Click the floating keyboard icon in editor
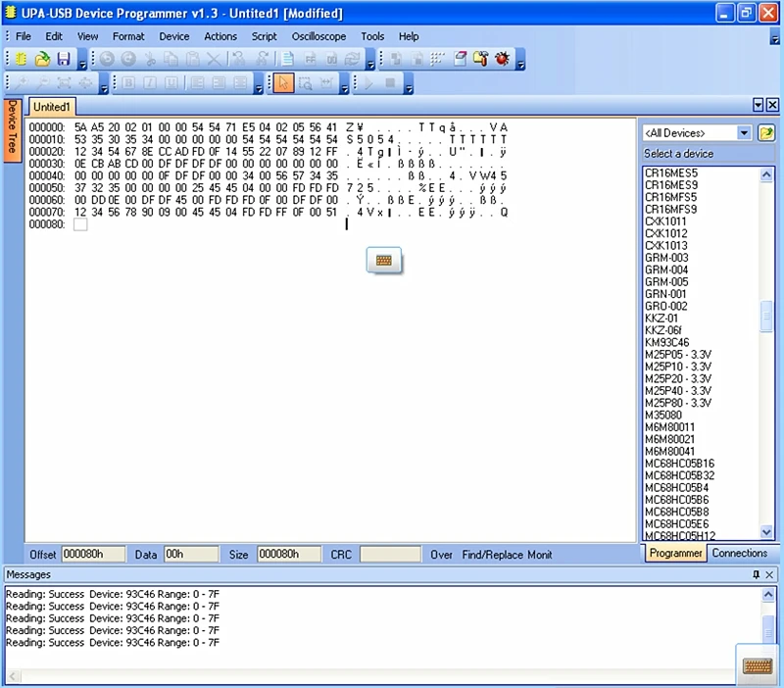 click(x=384, y=261)
